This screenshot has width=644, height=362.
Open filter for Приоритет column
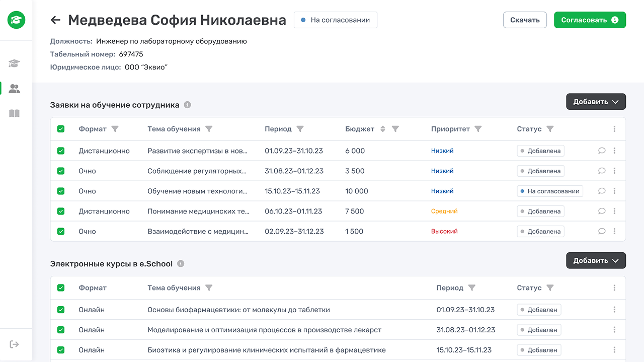[478, 129]
